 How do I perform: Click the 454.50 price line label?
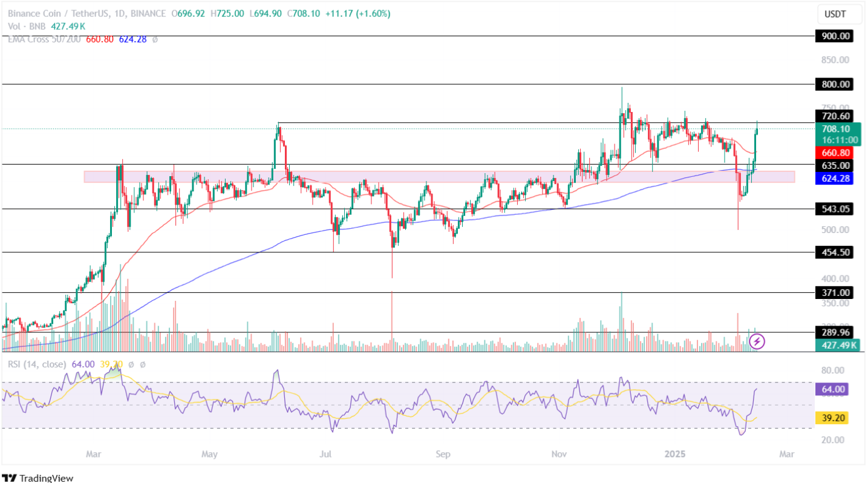[835, 252]
